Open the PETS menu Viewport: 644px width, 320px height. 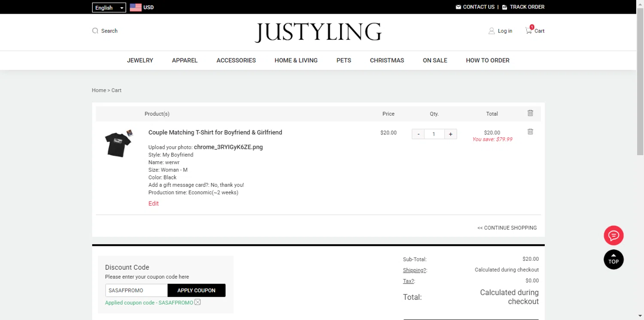click(344, 60)
